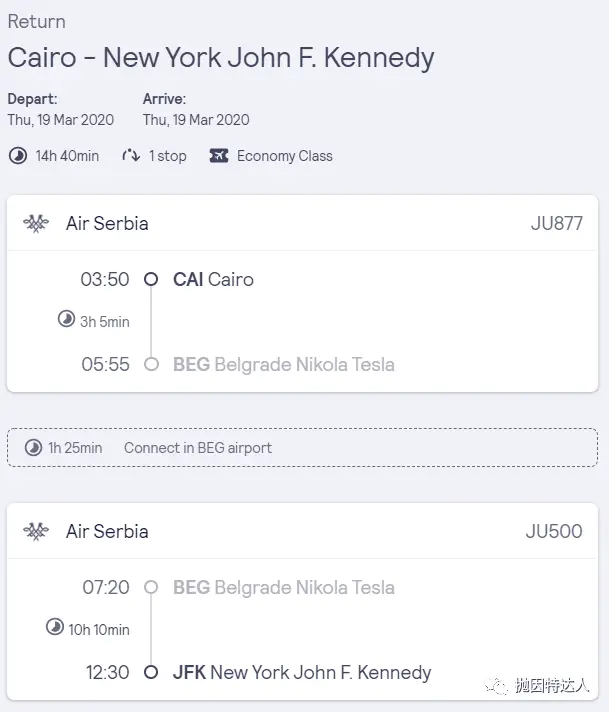The image size is (609, 712).
Task: Select the CAI Cairo departure stop marker
Action: pyautogui.click(x=151, y=279)
